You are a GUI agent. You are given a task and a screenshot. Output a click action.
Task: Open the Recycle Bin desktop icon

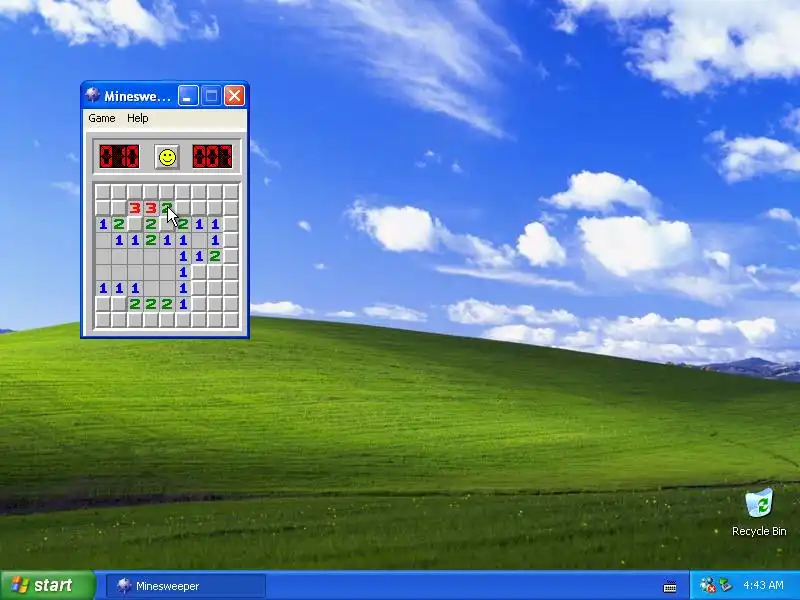pos(759,513)
